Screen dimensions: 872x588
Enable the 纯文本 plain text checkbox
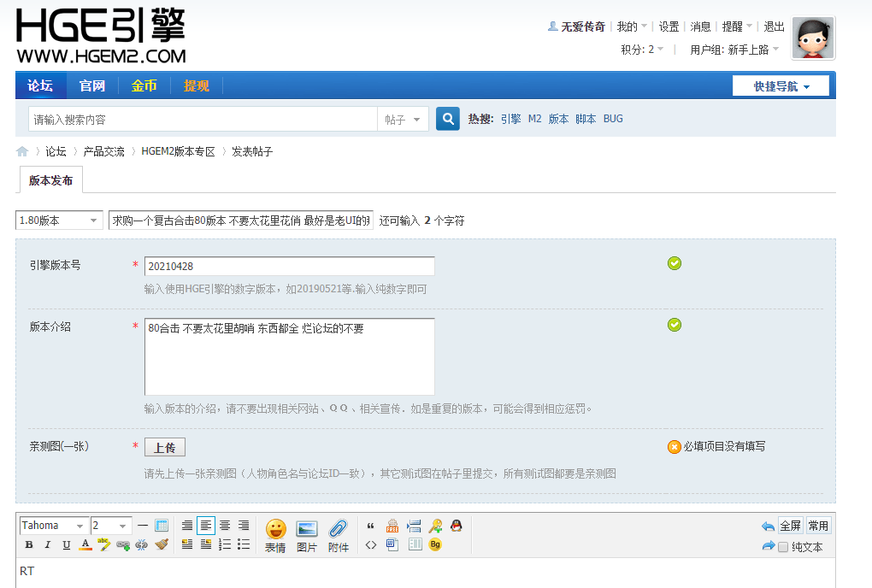pyautogui.click(x=783, y=547)
